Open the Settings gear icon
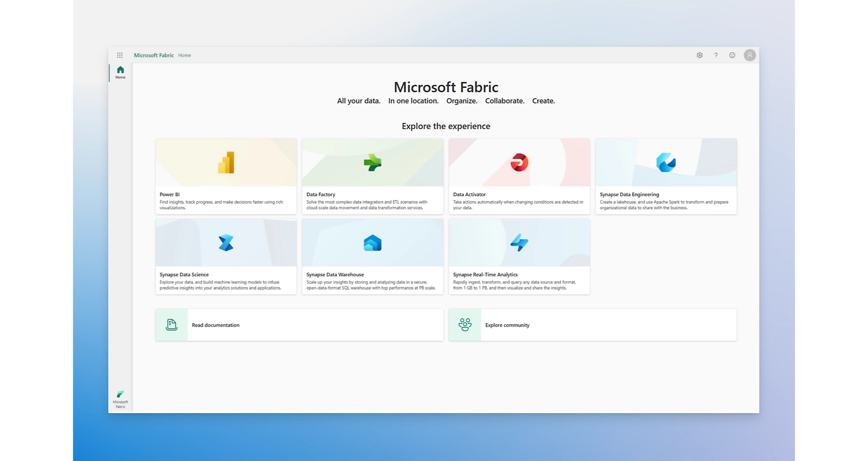Image resolution: width=868 pixels, height=461 pixels. tap(700, 55)
